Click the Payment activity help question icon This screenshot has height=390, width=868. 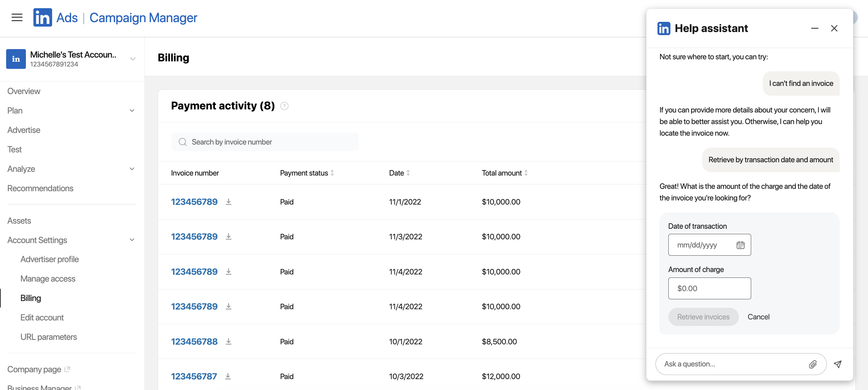[x=284, y=106]
